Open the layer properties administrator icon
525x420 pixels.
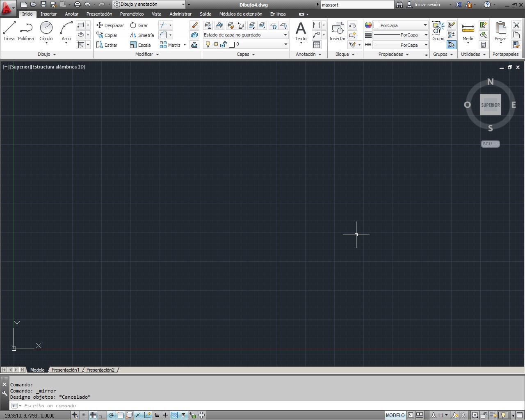(208, 25)
